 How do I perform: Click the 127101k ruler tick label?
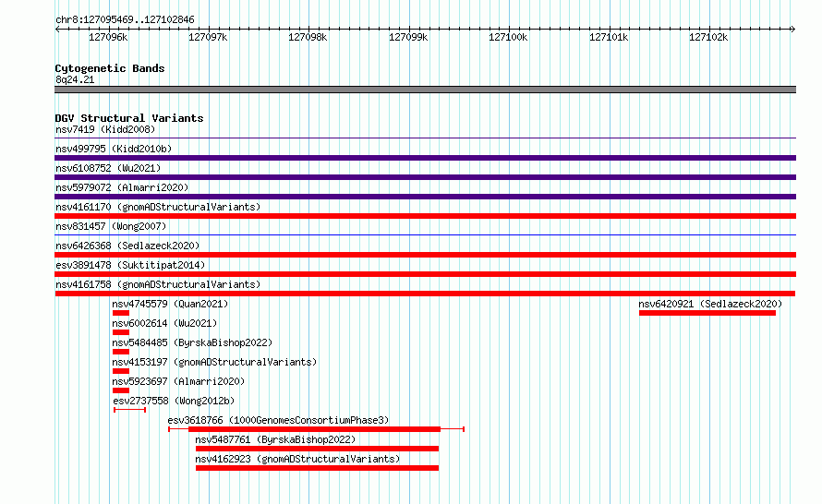609,37
